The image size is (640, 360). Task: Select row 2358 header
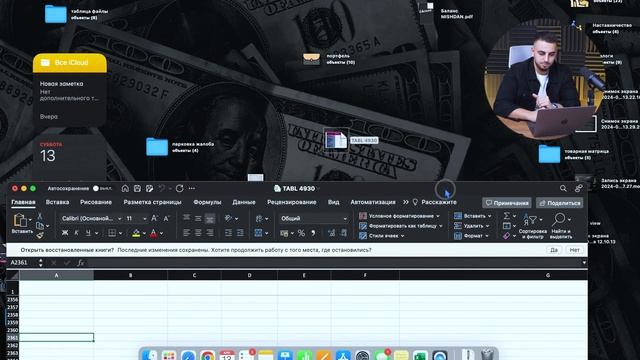point(13,315)
